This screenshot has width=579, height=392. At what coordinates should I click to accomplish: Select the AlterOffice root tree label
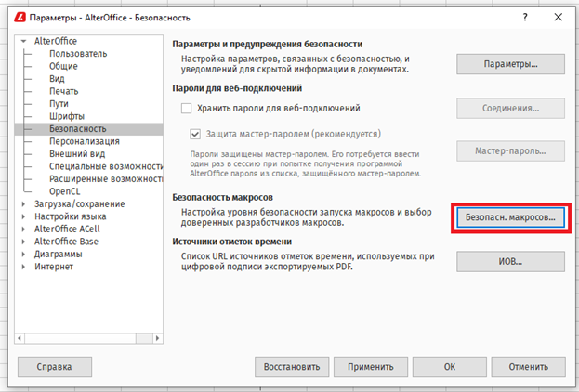56,41
